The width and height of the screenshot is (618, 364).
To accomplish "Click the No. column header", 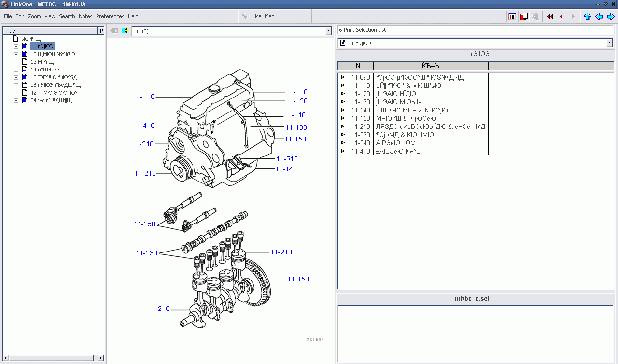I will tap(360, 66).
